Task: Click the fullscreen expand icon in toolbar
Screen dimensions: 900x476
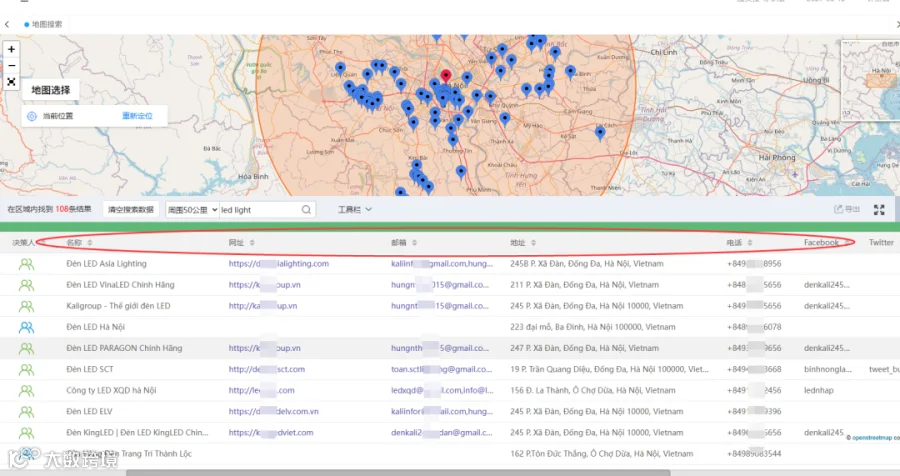Action: pyautogui.click(x=879, y=210)
